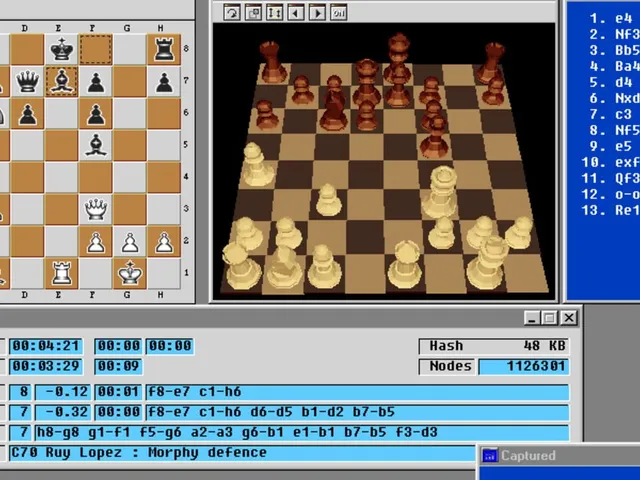
Task: Click move '3. Bb5' in the move list
Action: (614, 50)
